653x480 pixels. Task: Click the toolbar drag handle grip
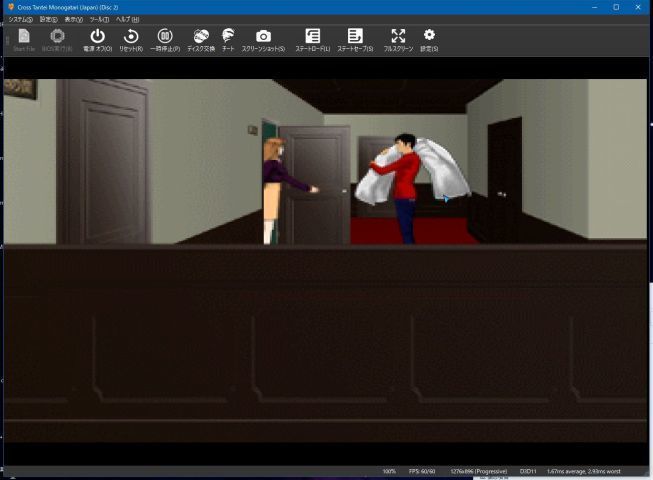7,40
